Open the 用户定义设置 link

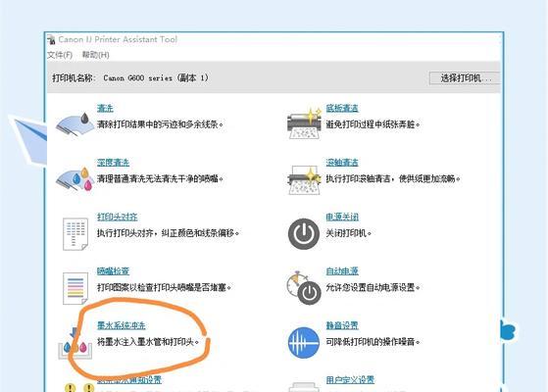pos(350,380)
